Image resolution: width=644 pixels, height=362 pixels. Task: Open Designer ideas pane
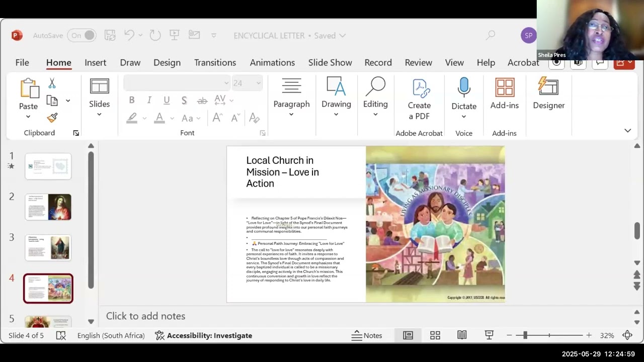[548, 94]
